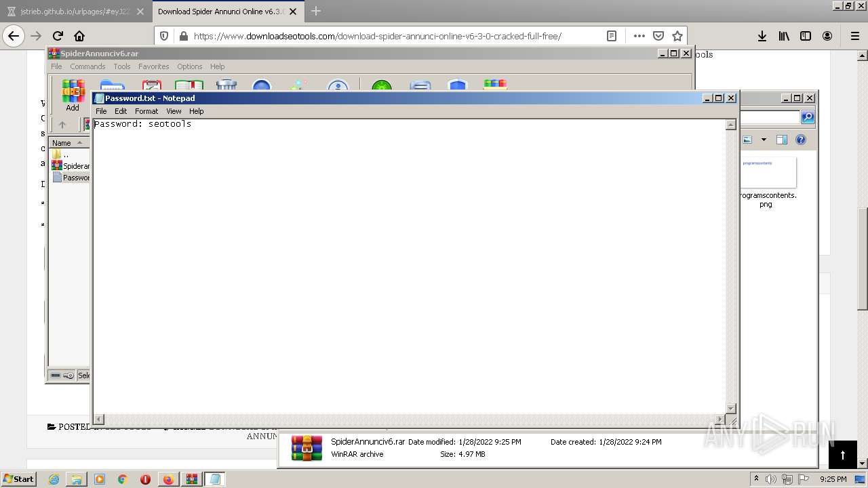Open WinRAR Commands menu

87,66
